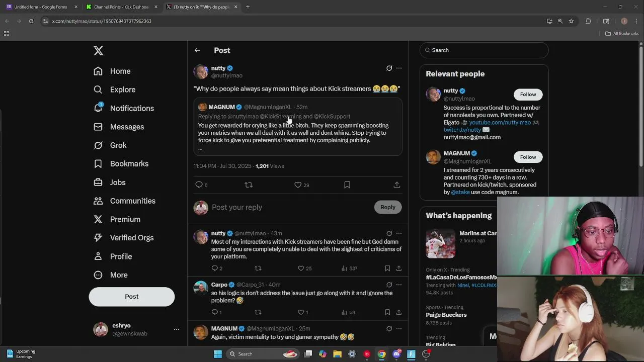Open more options on MAGNUM's 25m reply
This screenshot has width=644, height=362.
pos(399,329)
